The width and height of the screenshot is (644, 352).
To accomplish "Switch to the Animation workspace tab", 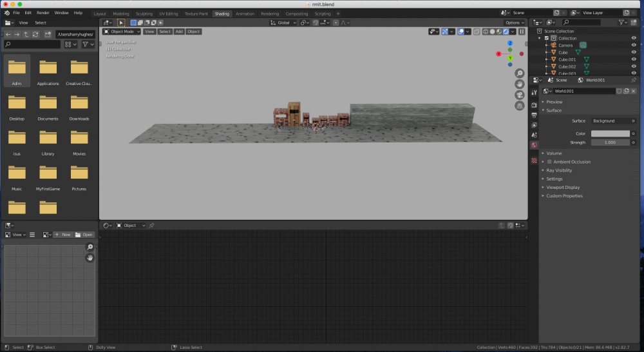I will (x=245, y=14).
